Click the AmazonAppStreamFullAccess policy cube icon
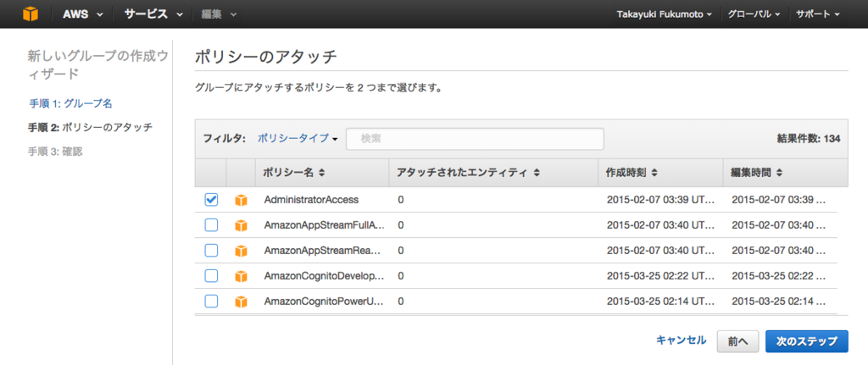The image size is (868, 365). coord(241,225)
